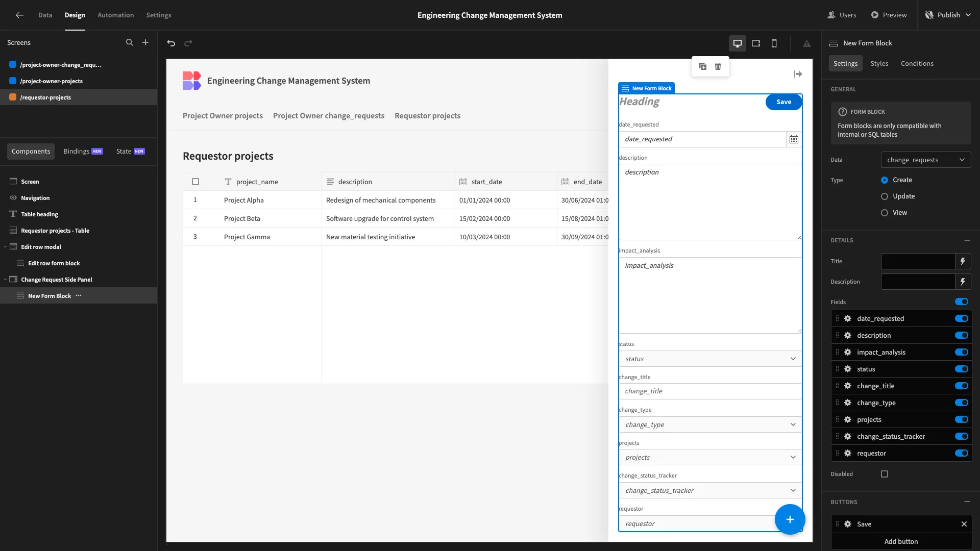This screenshot has height=551, width=980.
Task: Duplicate the selected form block
Action: (703, 66)
